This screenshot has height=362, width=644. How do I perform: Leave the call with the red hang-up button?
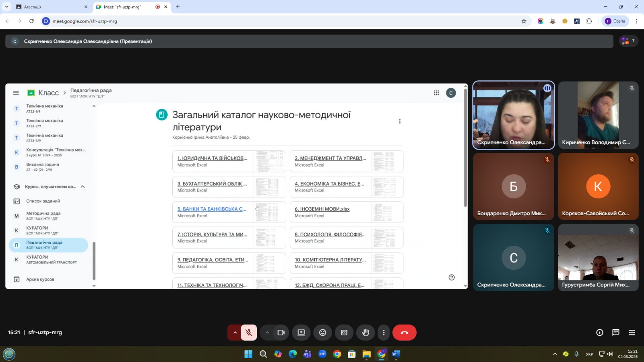click(x=404, y=333)
